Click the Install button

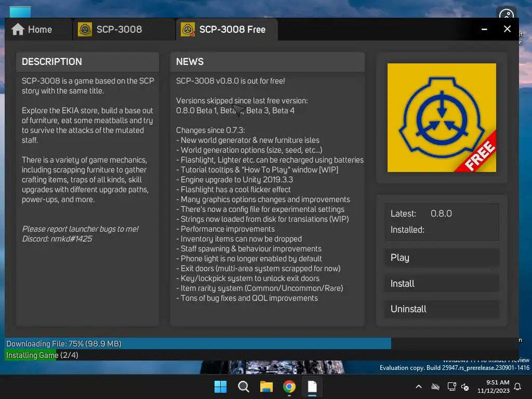tap(442, 283)
